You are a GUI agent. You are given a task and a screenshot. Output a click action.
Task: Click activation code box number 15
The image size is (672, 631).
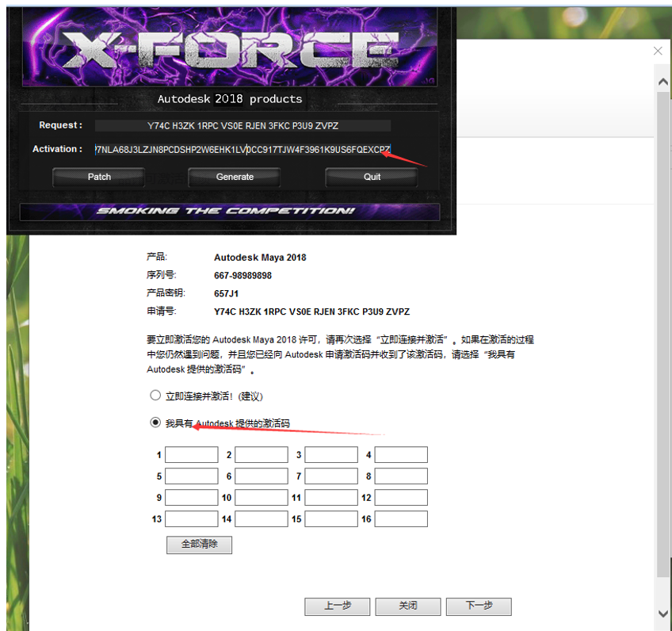(x=331, y=519)
